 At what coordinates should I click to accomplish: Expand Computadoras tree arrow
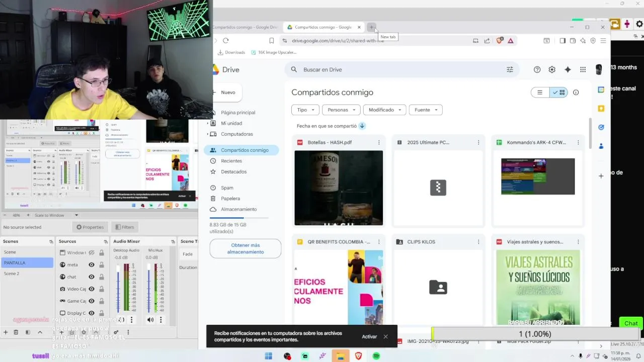pyautogui.click(x=207, y=134)
